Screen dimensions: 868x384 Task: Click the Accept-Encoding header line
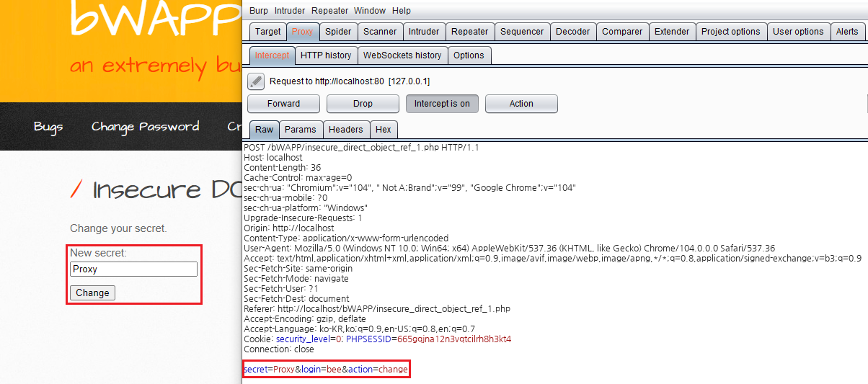click(x=305, y=318)
